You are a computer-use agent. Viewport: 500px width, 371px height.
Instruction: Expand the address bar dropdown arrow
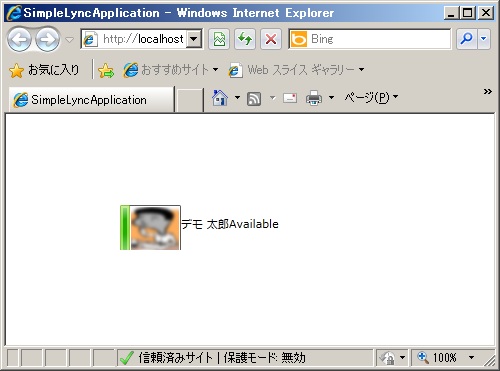[194, 39]
